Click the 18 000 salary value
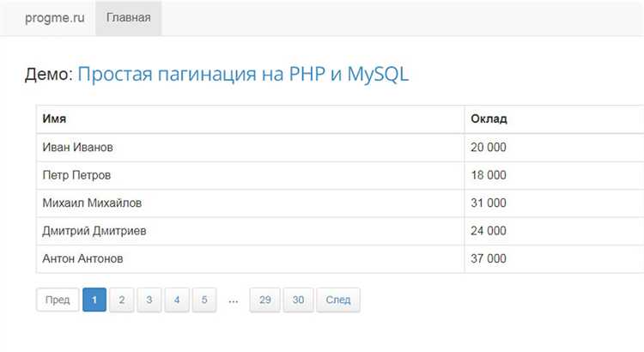Image resolution: width=644 pixels, height=352 pixels. (x=489, y=175)
